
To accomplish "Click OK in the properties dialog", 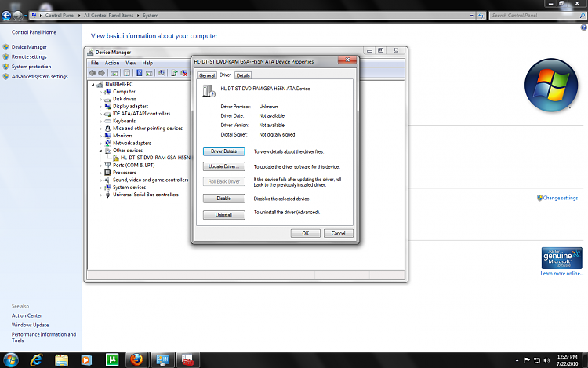I will 306,233.
